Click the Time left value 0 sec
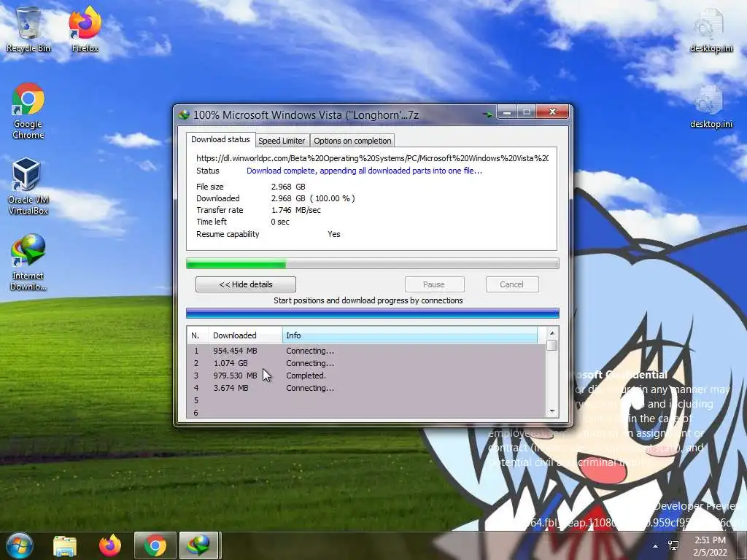 (280, 222)
